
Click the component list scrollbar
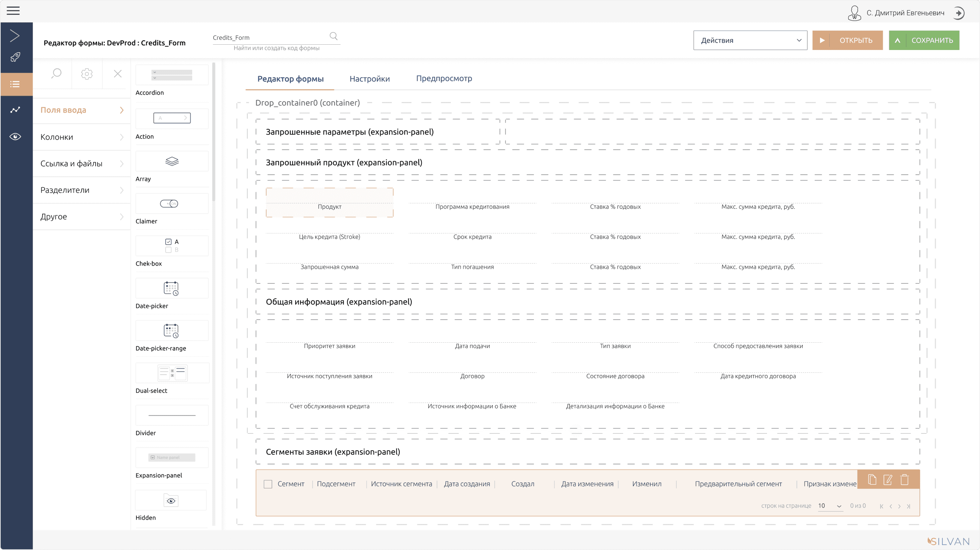pos(214,132)
